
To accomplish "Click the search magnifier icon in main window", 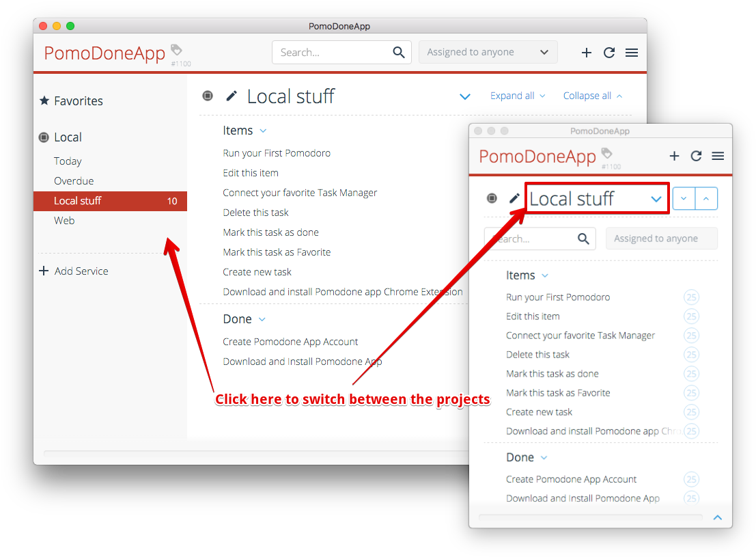I will coord(399,53).
